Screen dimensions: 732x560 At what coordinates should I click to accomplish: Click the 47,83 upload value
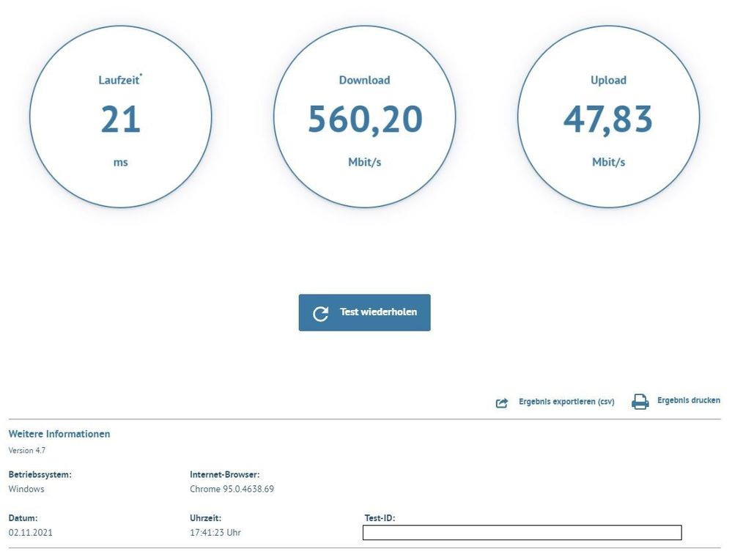pyautogui.click(x=608, y=120)
